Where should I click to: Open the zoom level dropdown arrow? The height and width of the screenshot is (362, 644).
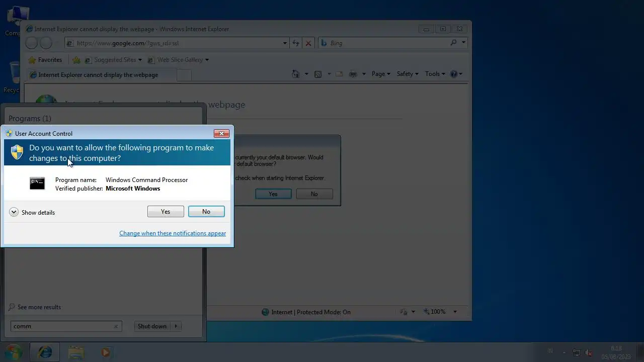click(455, 312)
